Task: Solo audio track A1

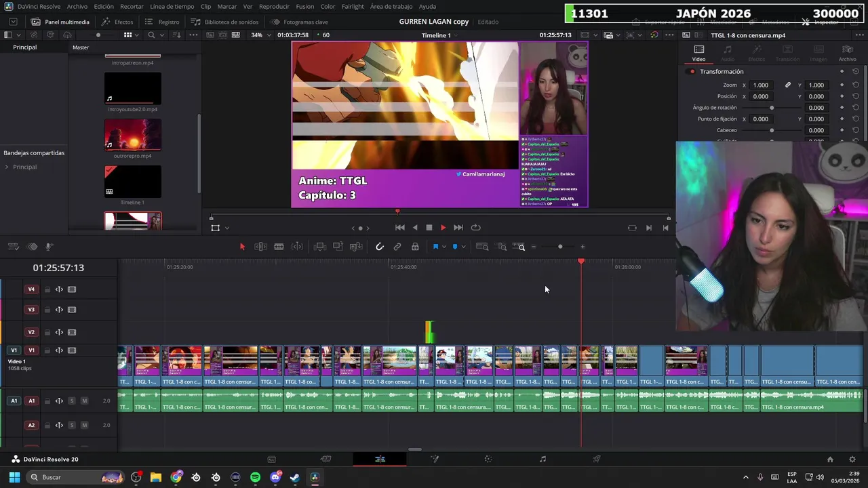Action: point(72,401)
